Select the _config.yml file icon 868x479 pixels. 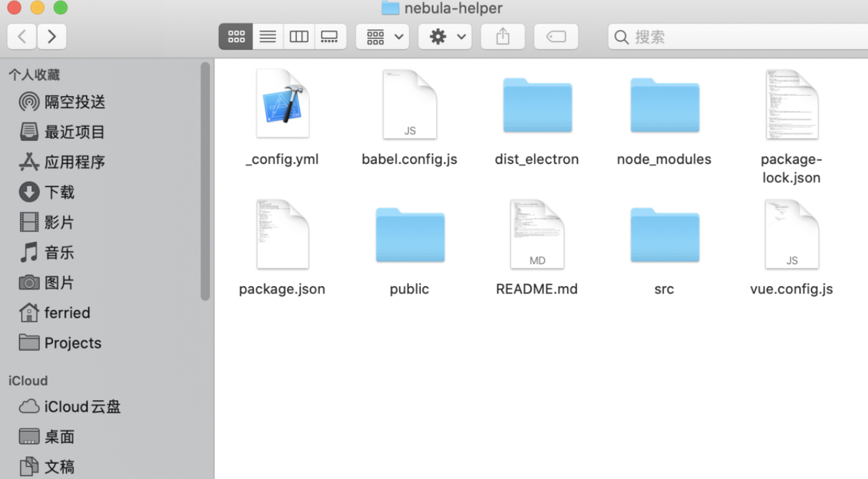(282, 105)
